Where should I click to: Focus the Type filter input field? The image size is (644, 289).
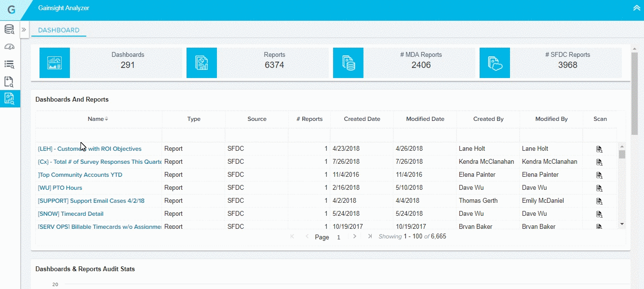coord(194,135)
